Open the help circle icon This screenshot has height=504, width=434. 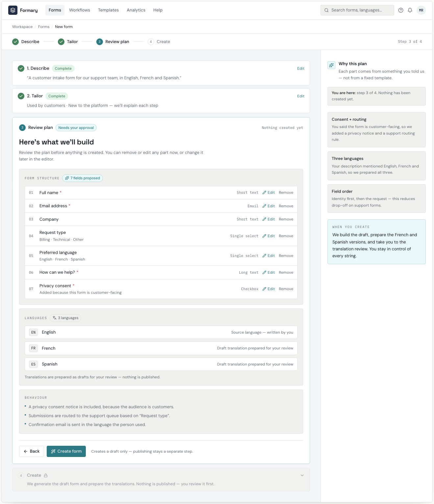(x=401, y=10)
